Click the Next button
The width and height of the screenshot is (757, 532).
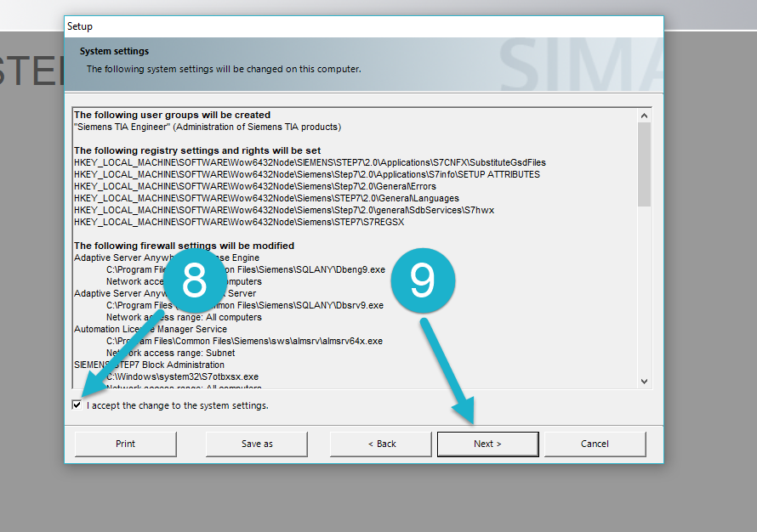coord(487,444)
